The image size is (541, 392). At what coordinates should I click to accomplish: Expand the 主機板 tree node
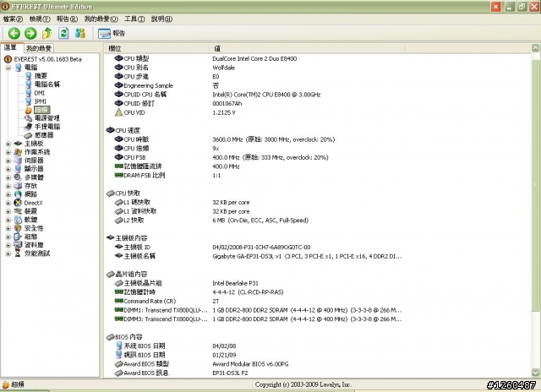pyautogui.click(x=8, y=144)
